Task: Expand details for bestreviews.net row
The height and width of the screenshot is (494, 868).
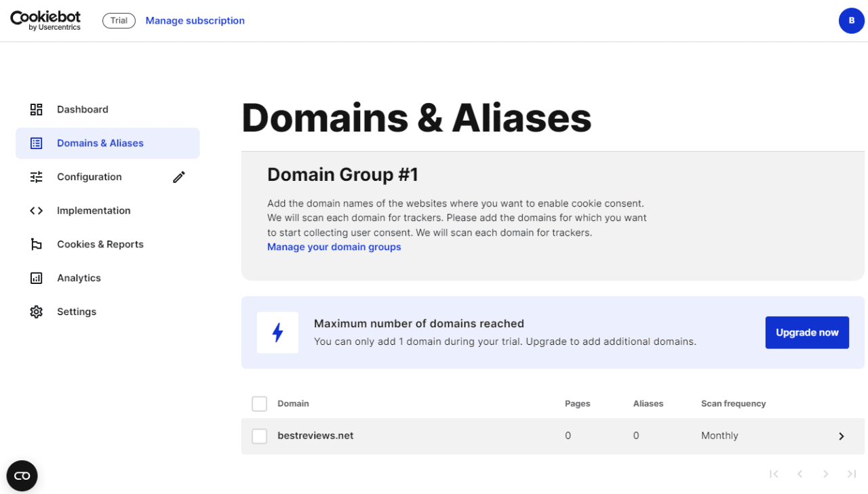Action: point(842,436)
